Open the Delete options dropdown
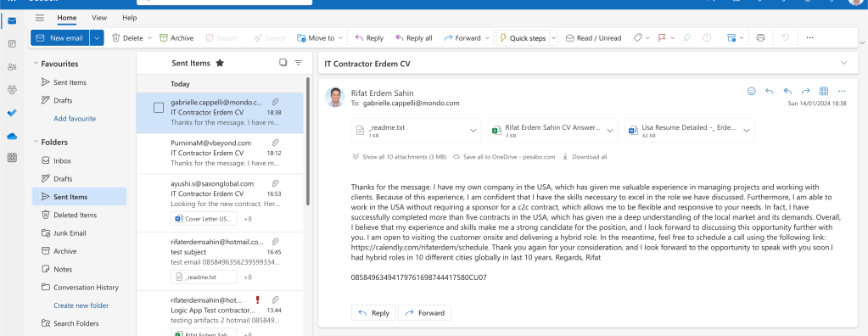This screenshot has width=868, height=336. pos(149,38)
